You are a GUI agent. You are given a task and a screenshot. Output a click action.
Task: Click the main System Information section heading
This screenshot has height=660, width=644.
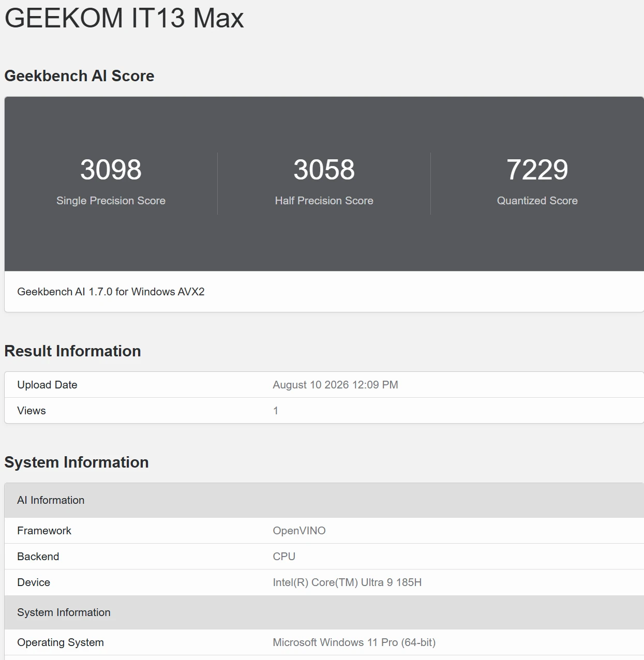click(x=77, y=462)
